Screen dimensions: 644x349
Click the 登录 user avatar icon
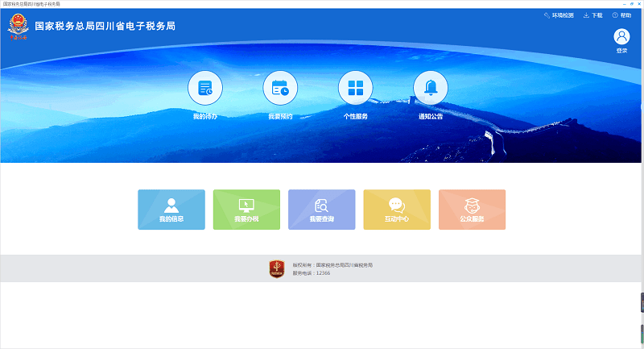click(x=621, y=37)
